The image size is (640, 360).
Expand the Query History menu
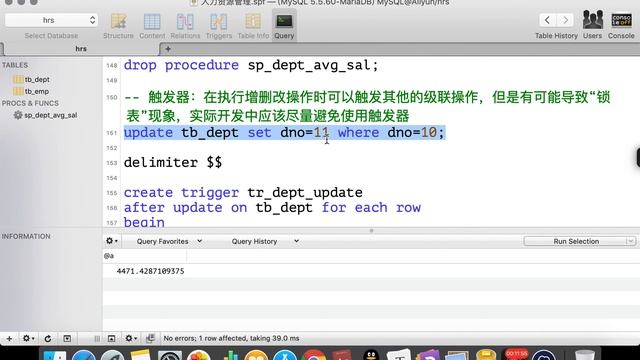[x=265, y=241]
